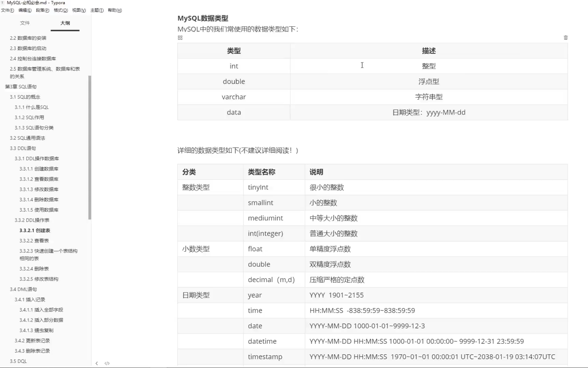
Task: Jump to 3.3.1.3 修改数据库
Action: [39, 190]
